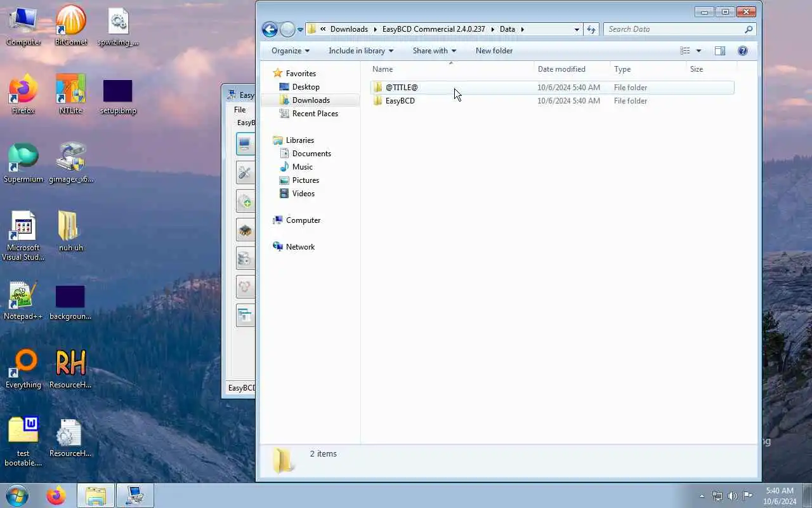Screen dimensions: 812x508
Task: Select Downloads in the navigation pane
Action: tap(311, 100)
